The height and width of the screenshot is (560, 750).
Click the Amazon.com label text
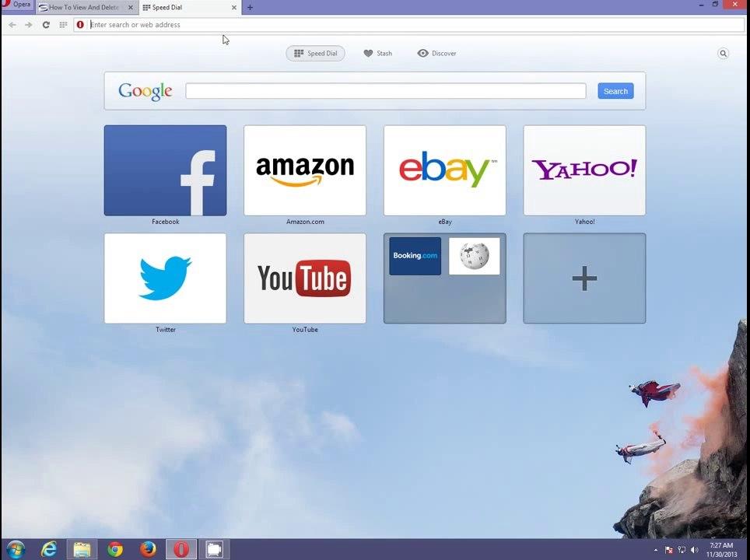[x=305, y=222]
